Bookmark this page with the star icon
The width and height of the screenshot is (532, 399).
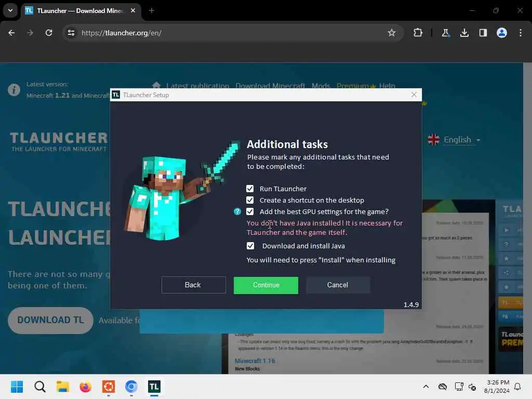click(x=392, y=33)
